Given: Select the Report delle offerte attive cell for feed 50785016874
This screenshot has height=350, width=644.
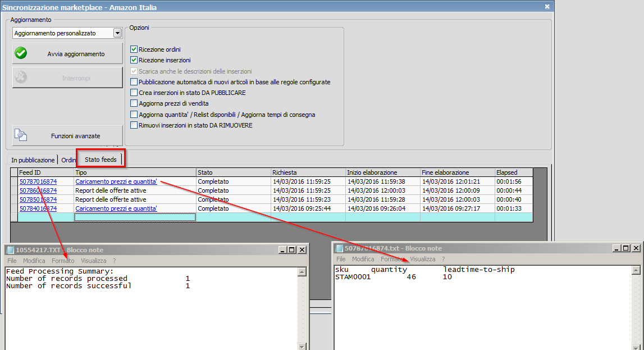Looking at the screenshot, I should [x=135, y=199].
